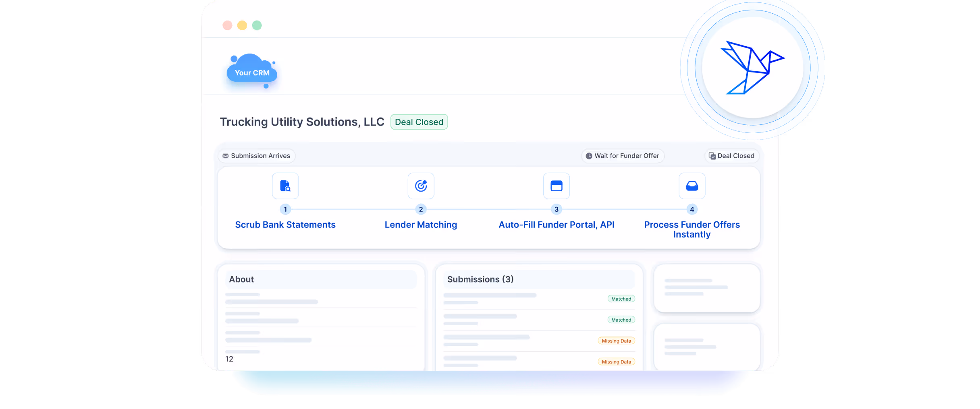
Task: Click the Scrub Bank Statements label
Action: 285,225
